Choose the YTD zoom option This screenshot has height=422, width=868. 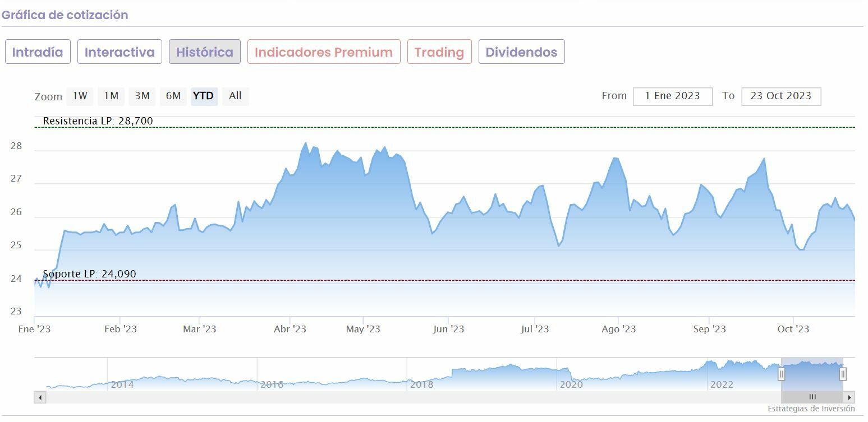[203, 96]
